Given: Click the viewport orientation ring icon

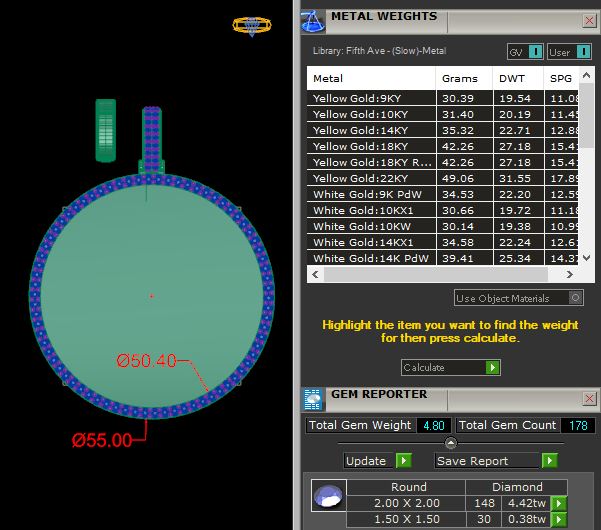Looking at the screenshot, I should click(250, 26).
